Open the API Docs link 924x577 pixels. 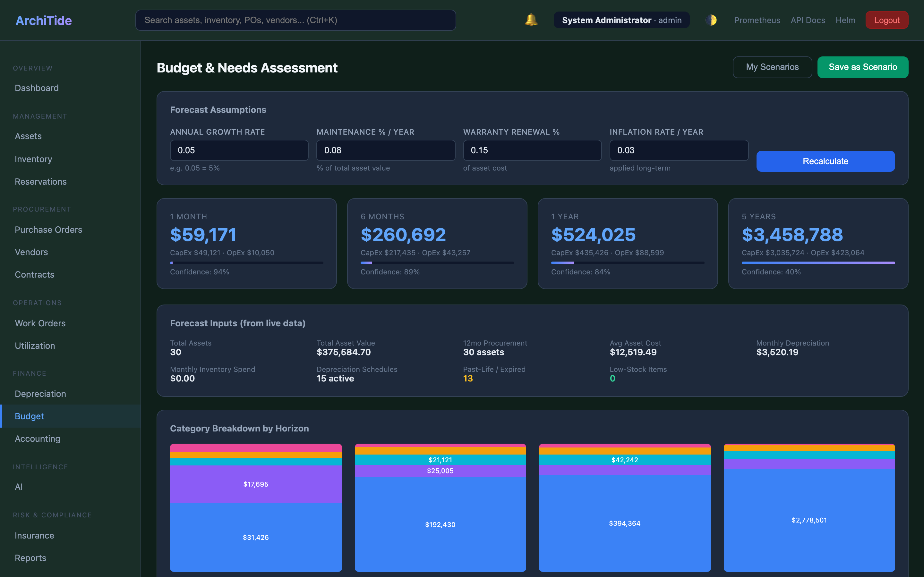click(x=808, y=20)
